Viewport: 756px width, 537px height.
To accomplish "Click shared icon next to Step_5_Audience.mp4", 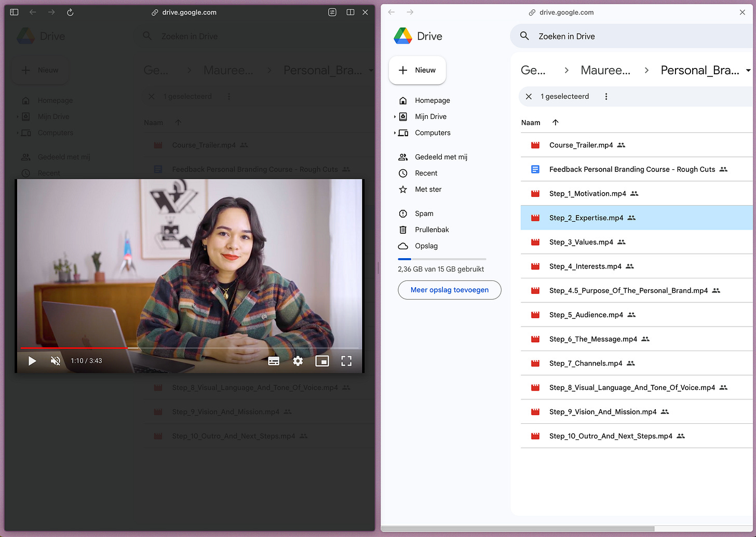I will tap(631, 315).
